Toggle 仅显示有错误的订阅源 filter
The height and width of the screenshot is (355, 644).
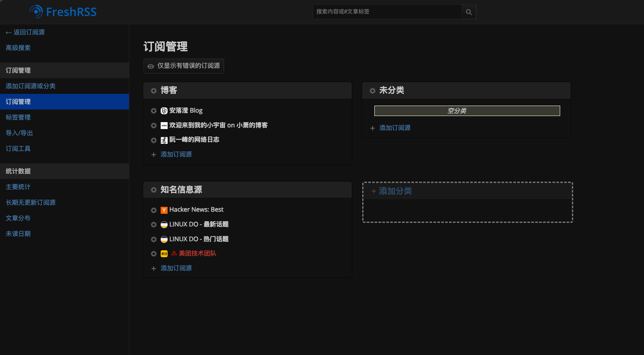184,66
